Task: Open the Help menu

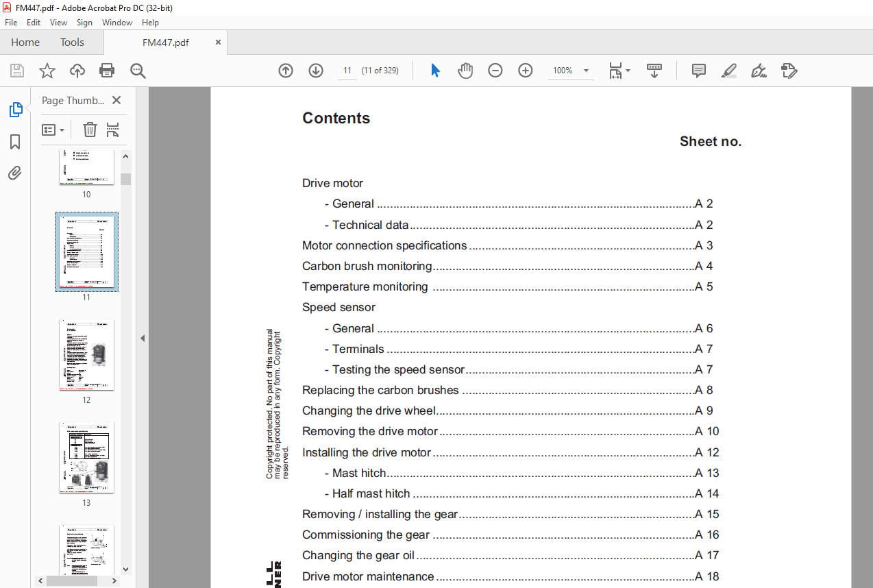Action: pyautogui.click(x=150, y=23)
